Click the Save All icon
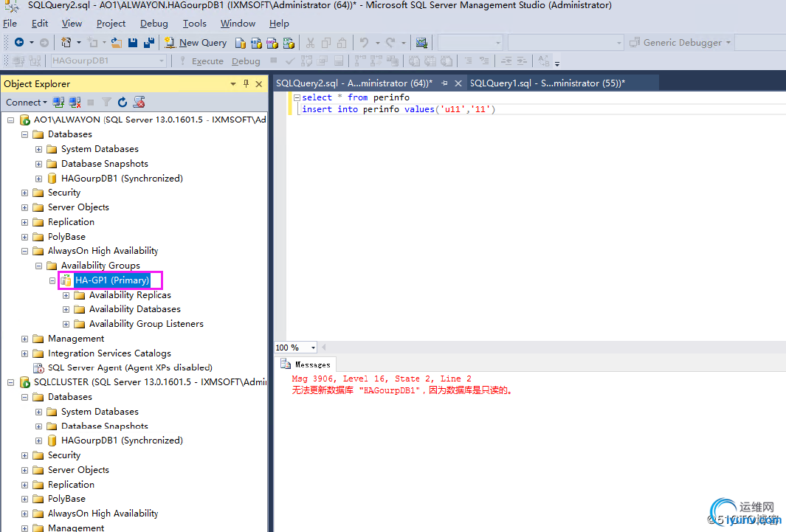 149,43
